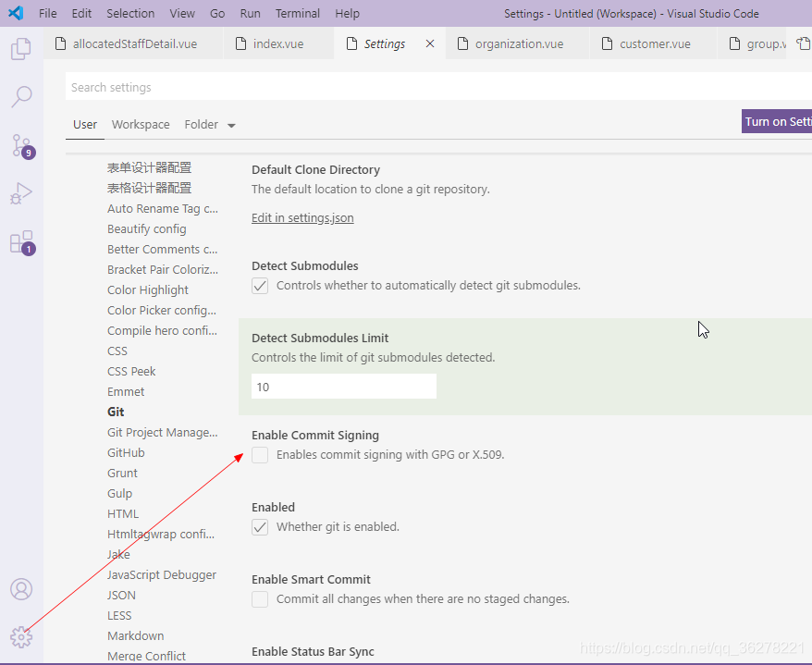Screen dimensions: 812x665
Task: Select JavaScript Debugger entry
Action: 162,575
